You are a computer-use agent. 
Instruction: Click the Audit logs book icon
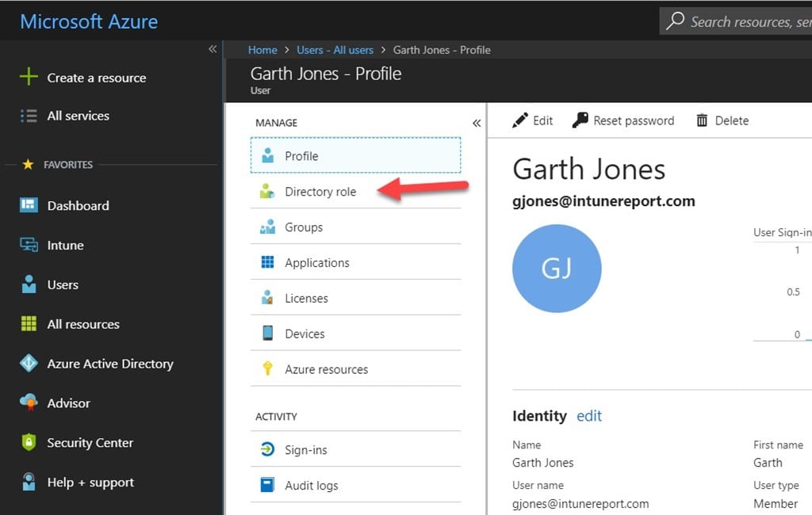point(267,485)
